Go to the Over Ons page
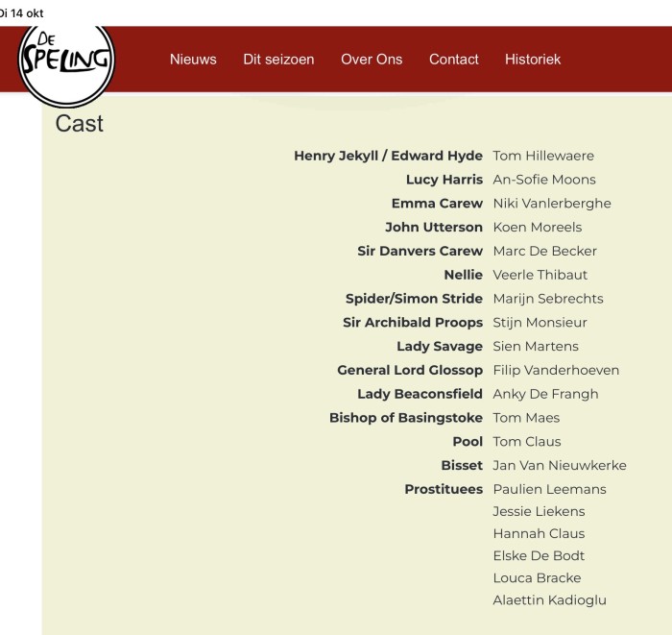Viewport: 672px width, 635px height. (x=372, y=60)
